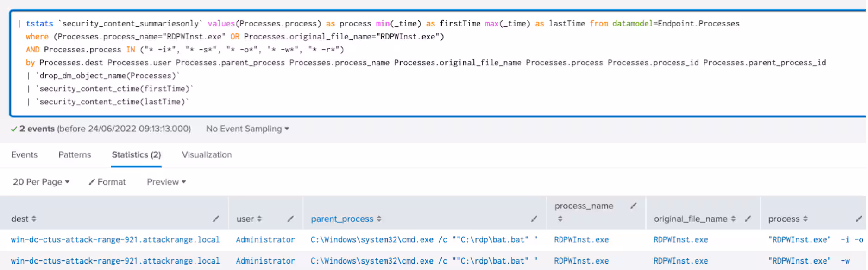Click the pencil icon in original_file_name column
Screen dimensions: 868x270
pyautogui.click(x=748, y=219)
